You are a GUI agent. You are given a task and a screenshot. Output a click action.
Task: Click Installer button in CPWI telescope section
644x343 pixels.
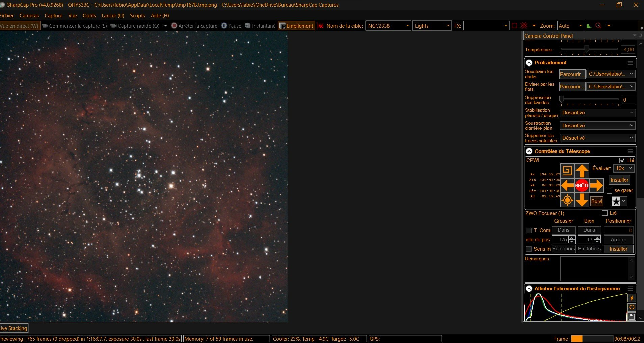click(619, 180)
